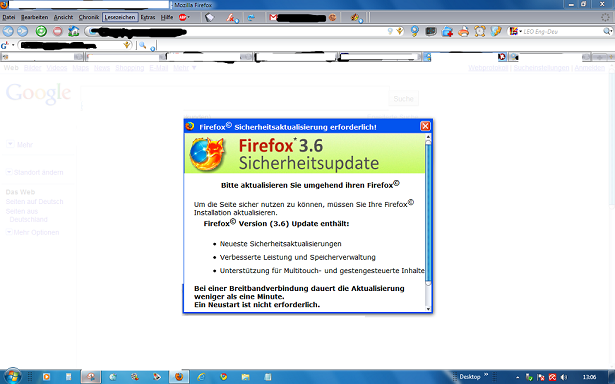The height and width of the screenshot is (384, 615).
Task: Open the Extras menu
Action: 148,17
